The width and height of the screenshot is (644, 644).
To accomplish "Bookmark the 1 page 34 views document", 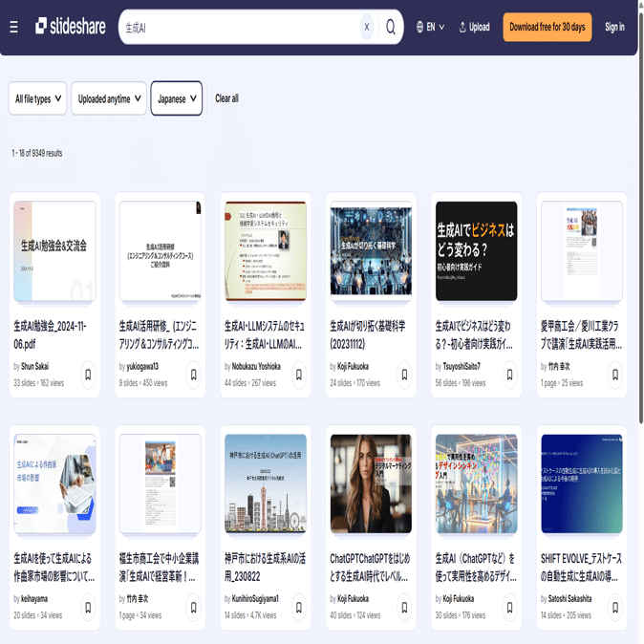I will [193, 607].
